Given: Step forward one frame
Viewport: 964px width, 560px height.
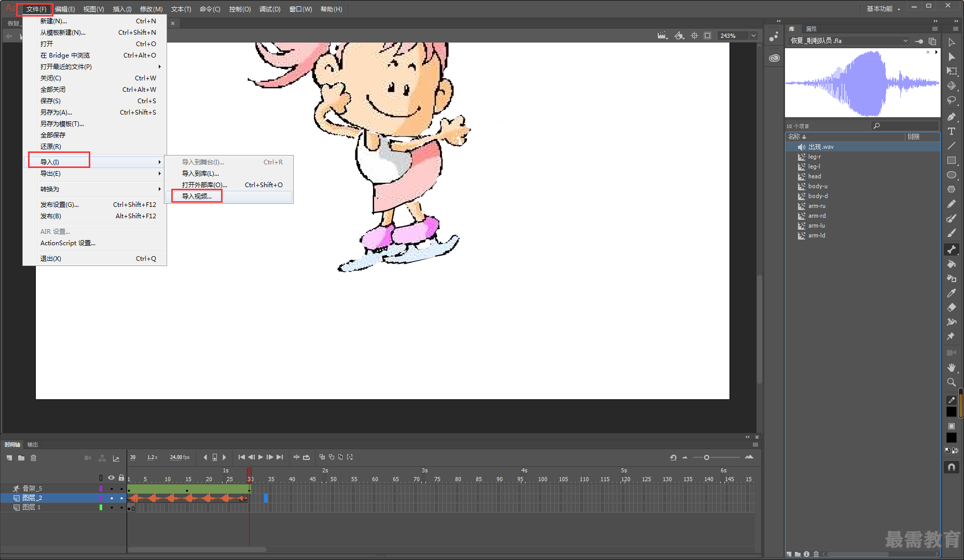Looking at the screenshot, I should click(270, 457).
